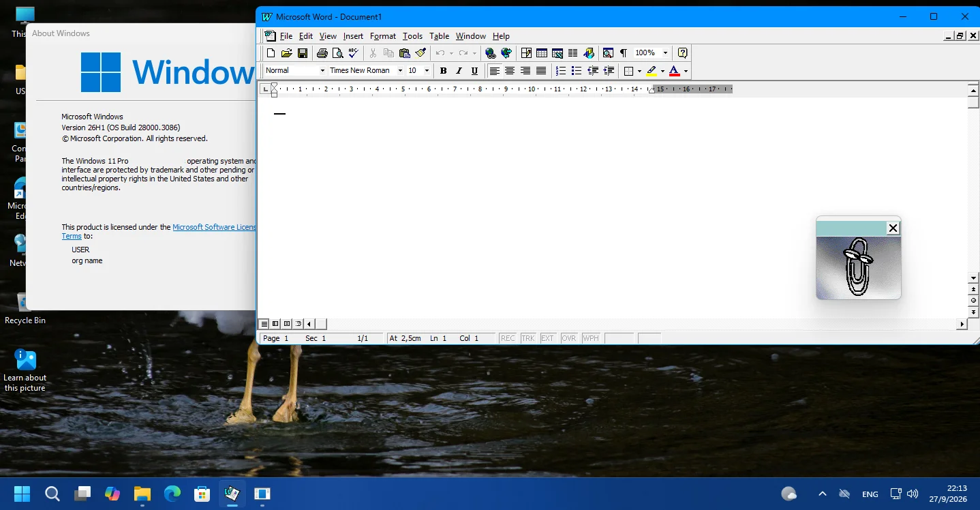Expand the Normal style dropdown
Image resolution: width=980 pixels, height=510 pixels.
322,71
